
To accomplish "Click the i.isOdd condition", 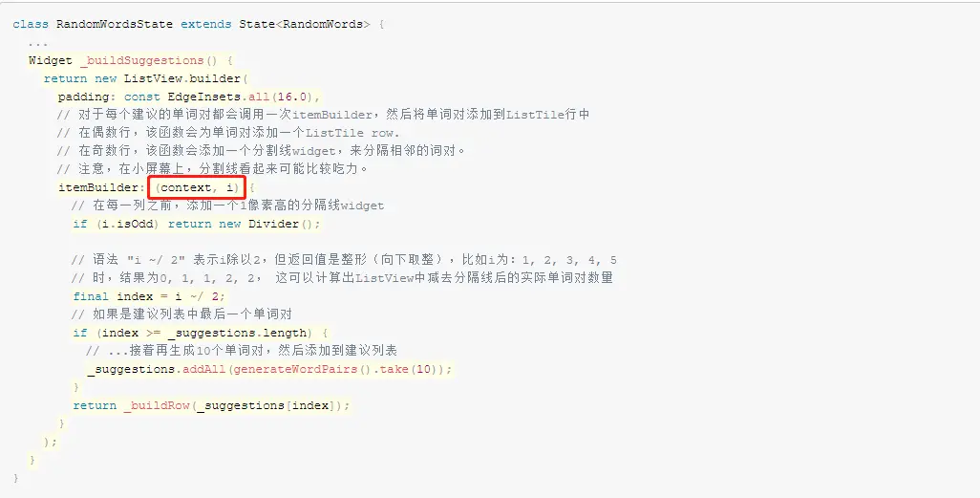I will [128, 224].
